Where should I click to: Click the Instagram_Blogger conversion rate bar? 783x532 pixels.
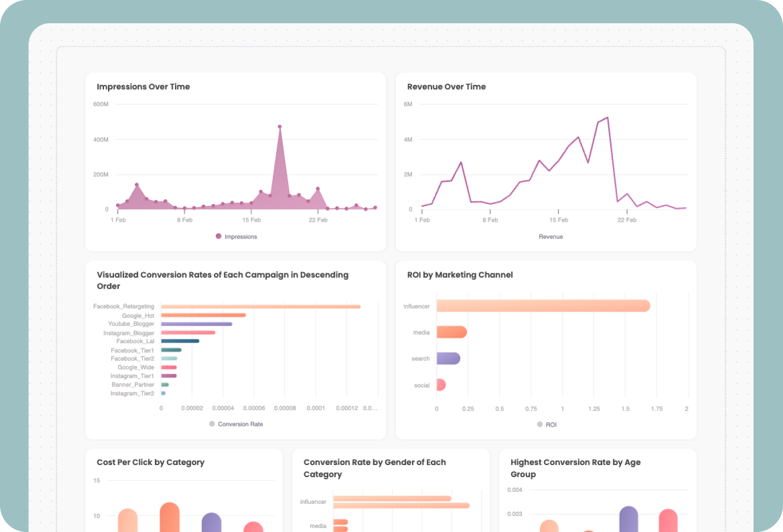[x=188, y=332]
